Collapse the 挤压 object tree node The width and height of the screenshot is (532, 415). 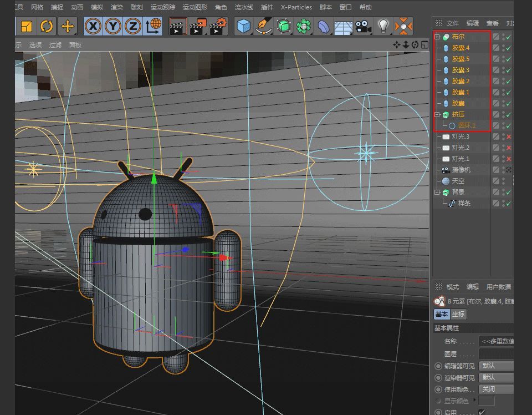[437, 114]
